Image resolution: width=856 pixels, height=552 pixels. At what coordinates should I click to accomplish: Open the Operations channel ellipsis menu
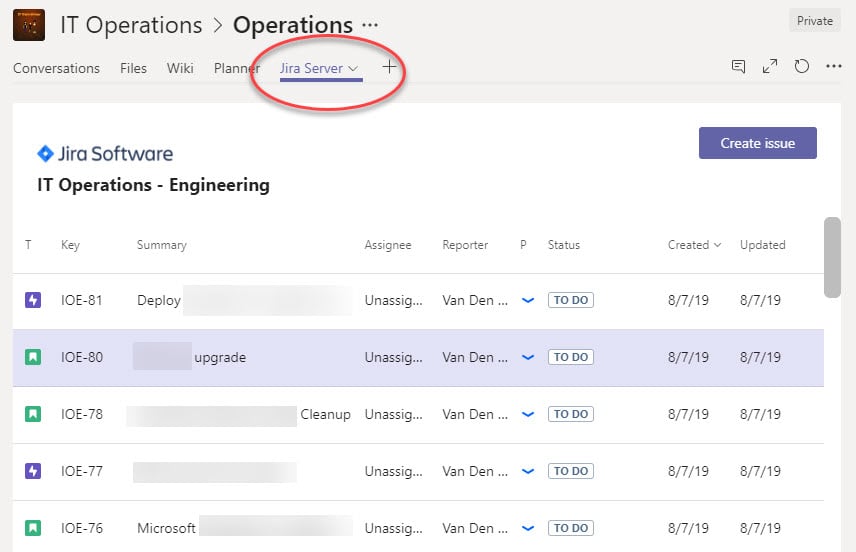370,25
